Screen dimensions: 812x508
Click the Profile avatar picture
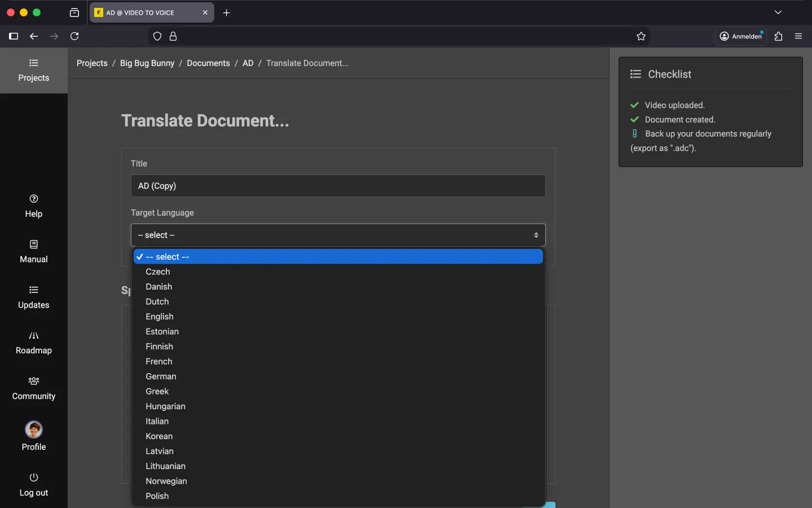(34, 430)
